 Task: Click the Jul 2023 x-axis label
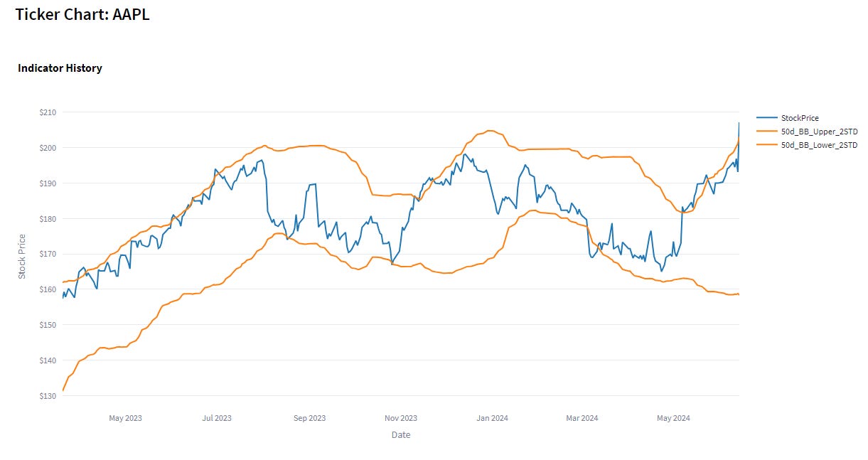click(217, 418)
